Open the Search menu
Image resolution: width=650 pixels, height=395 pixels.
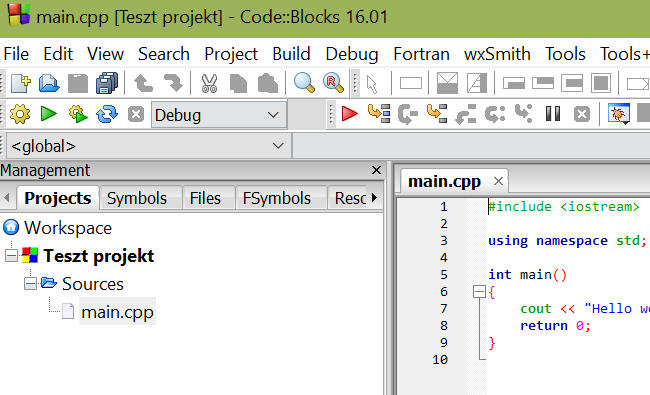(164, 54)
